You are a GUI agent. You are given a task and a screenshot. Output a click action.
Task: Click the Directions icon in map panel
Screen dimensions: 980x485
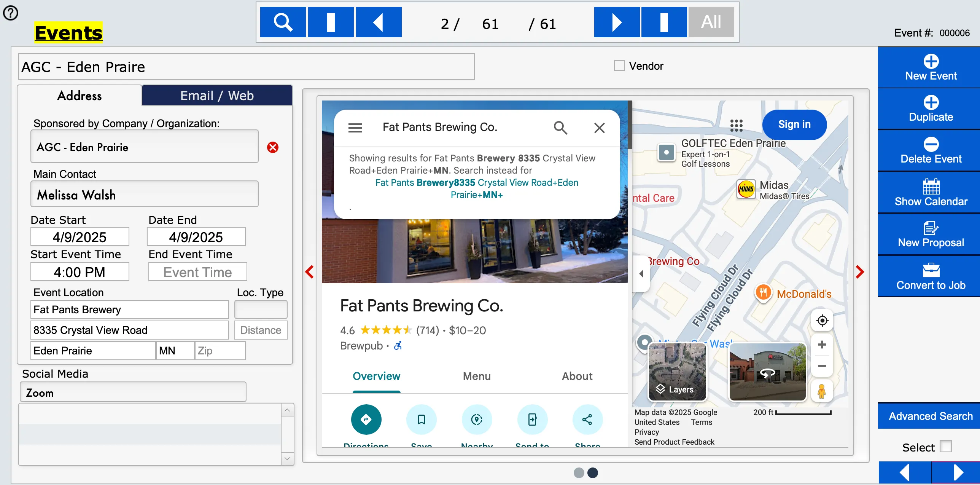tap(366, 420)
